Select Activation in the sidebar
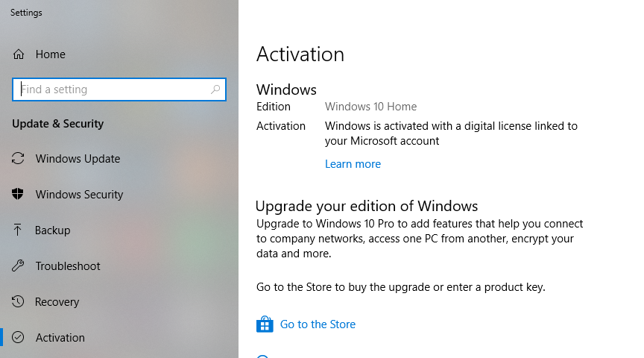This screenshot has width=644, height=358. (60, 337)
